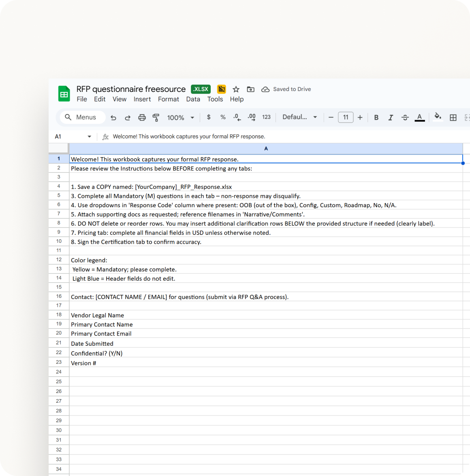Open the View menu
Viewport: 470px width, 476px height.
[120, 99]
